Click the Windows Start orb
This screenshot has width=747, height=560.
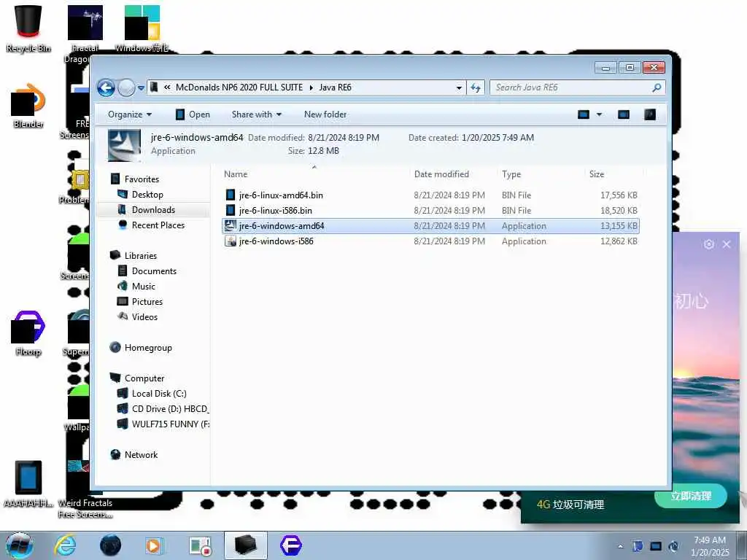[20, 545]
